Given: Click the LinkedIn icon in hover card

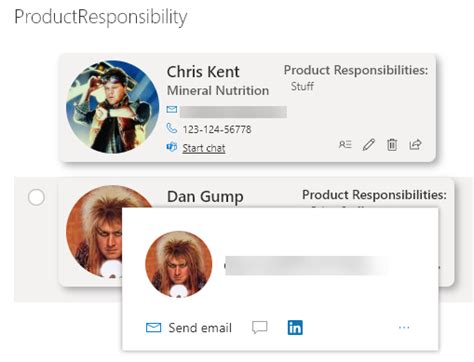Looking at the screenshot, I should pos(295,327).
